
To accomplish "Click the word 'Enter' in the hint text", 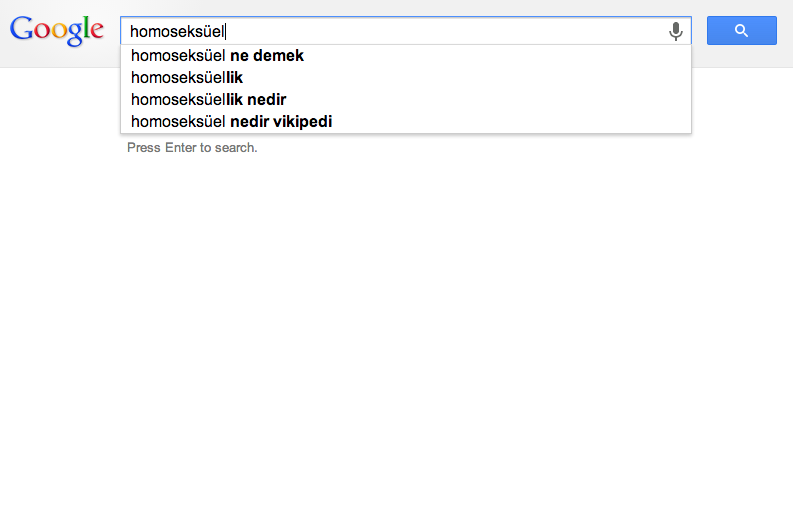I will pos(180,148).
